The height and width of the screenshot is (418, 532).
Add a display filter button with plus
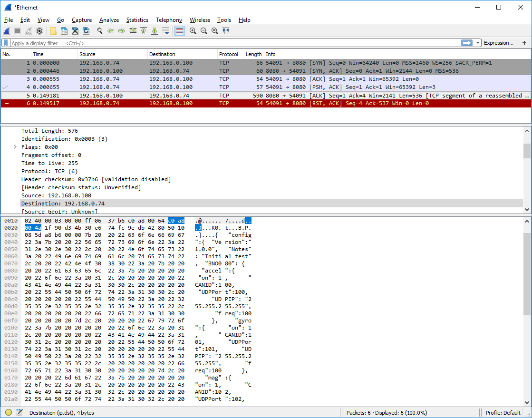coord(524,43)
